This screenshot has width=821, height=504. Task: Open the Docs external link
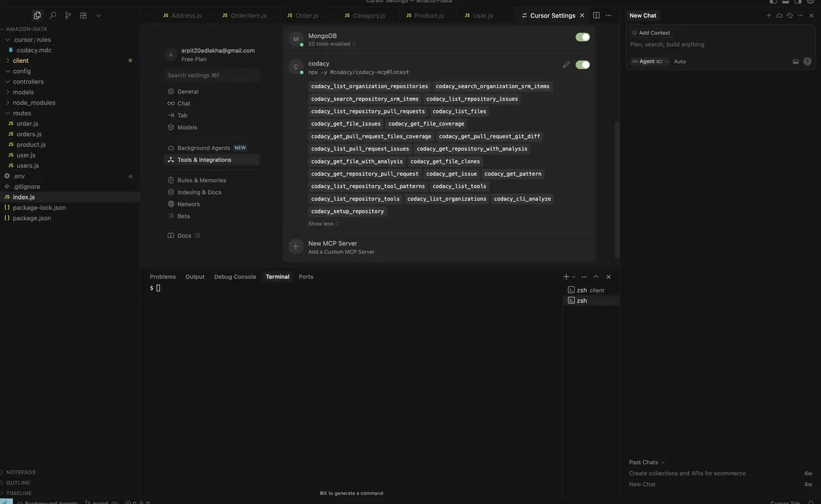tap(184, 236)
